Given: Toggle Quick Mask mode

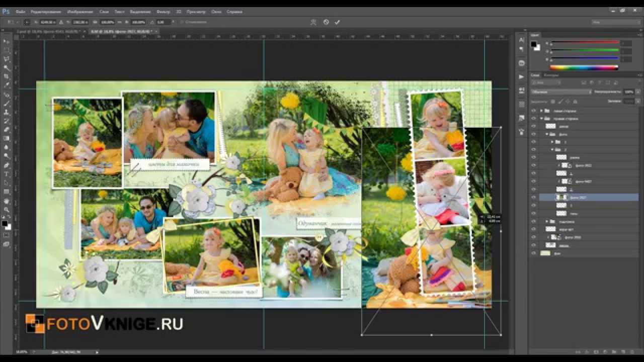Looking at the screenshot, I should point(7,235).
